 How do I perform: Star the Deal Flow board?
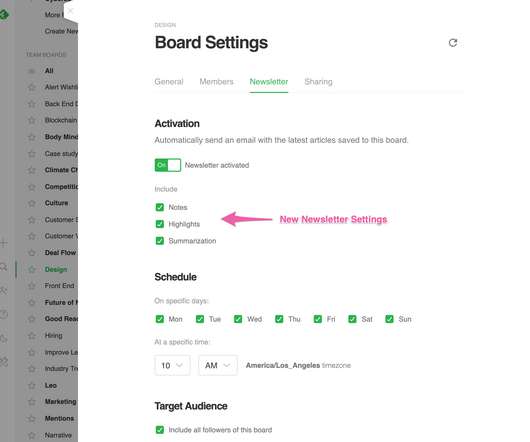32,253
